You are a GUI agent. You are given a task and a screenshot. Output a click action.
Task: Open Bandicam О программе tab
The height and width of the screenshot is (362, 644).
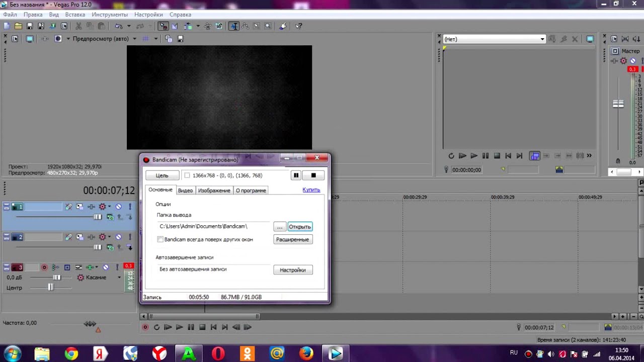pos(251,191)
